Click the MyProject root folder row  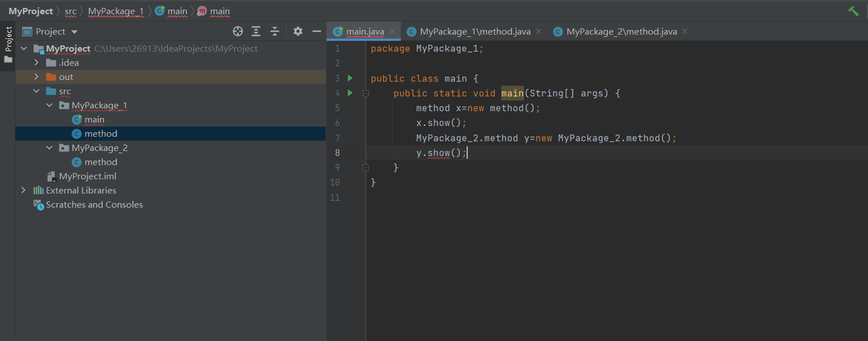(x=170, y=48)
